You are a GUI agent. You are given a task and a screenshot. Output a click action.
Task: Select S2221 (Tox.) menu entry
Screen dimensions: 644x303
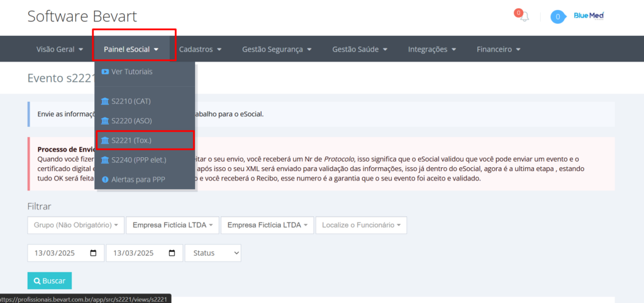click(145, 140)
